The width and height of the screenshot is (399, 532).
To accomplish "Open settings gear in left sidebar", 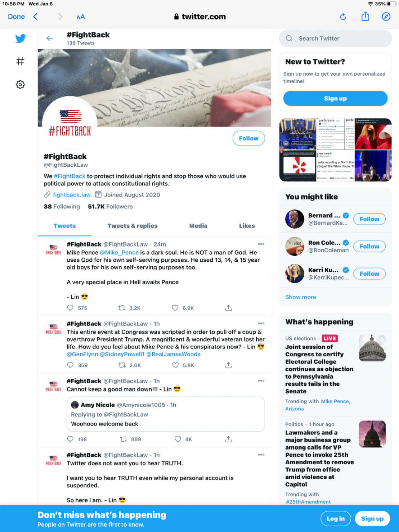I will [20, 85].
